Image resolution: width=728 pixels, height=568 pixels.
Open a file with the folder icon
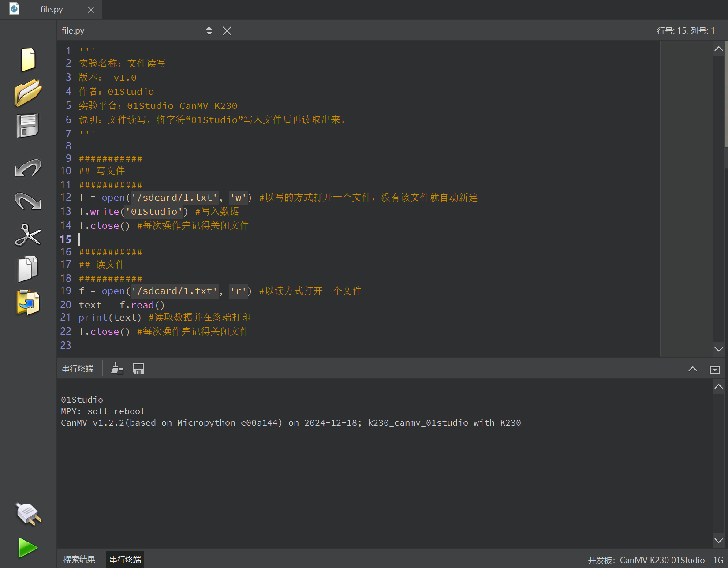click(28, 93)
